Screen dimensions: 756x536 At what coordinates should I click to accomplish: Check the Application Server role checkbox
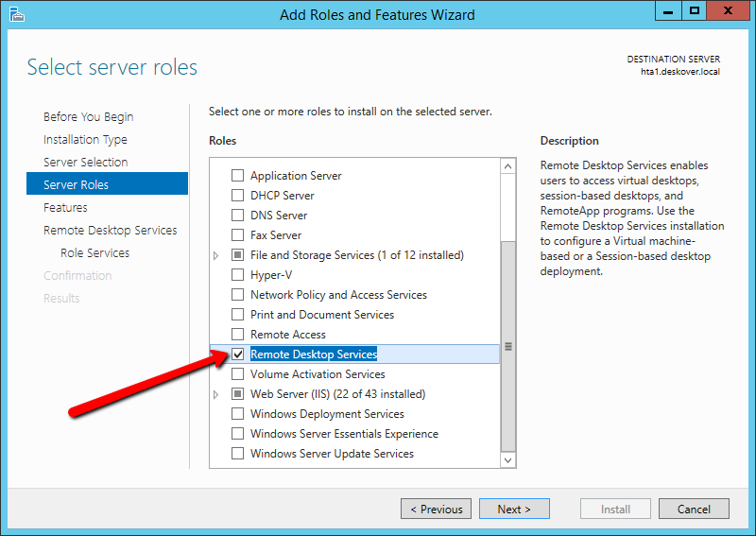point(238,176)
